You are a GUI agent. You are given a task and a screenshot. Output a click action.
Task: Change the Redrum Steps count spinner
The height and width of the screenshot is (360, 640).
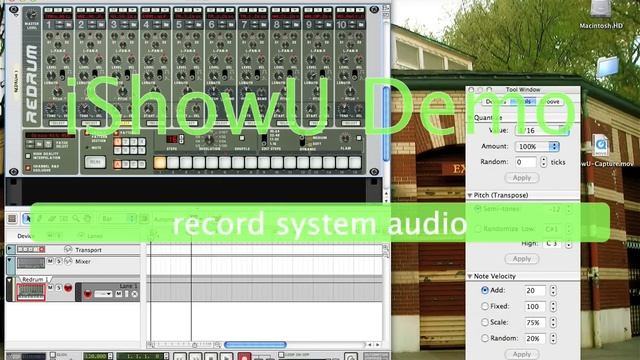point(182,139)
